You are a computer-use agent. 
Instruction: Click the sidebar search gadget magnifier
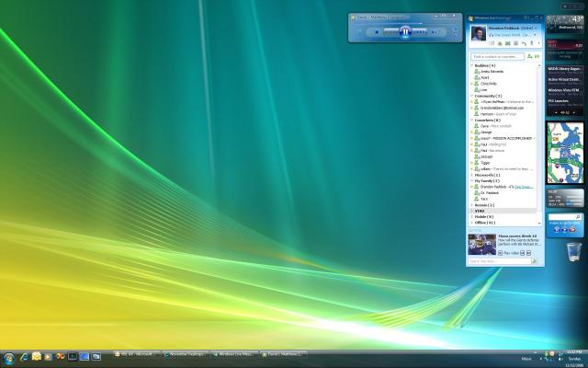(578, 217)
